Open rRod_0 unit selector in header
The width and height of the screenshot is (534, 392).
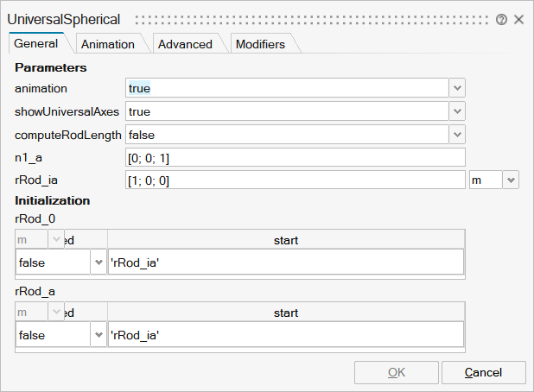(x=56, y=239)
